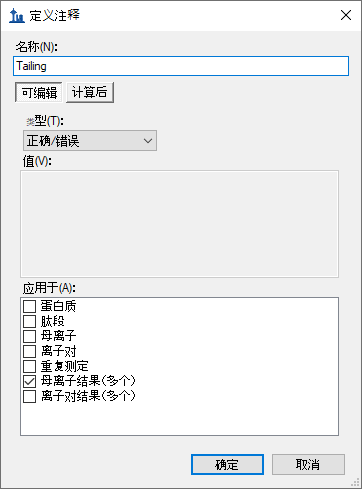Image resolution: width=362 pixels, height=489 pixels.
Task: Click the dropdown arrow of 类型 combo box
Action: coord(148,141)
